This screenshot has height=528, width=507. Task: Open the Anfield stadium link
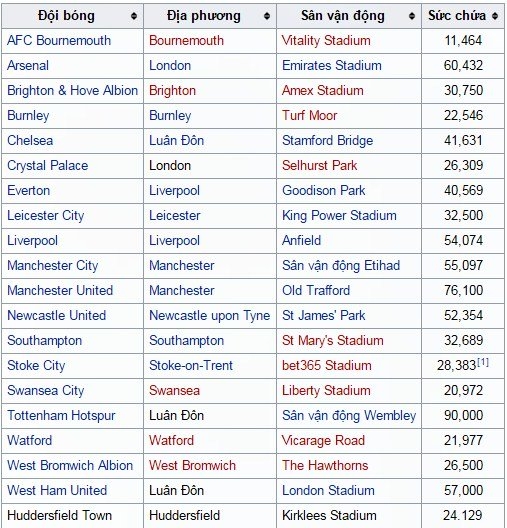pos(301,240)
